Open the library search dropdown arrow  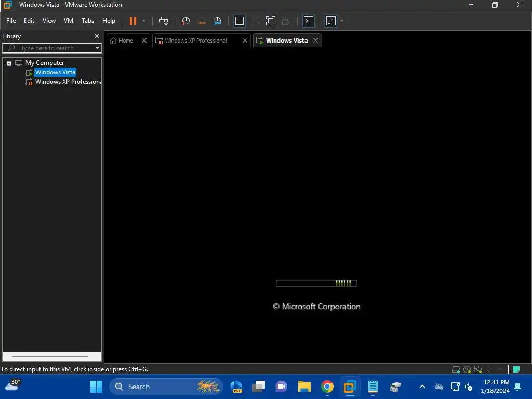97,48
